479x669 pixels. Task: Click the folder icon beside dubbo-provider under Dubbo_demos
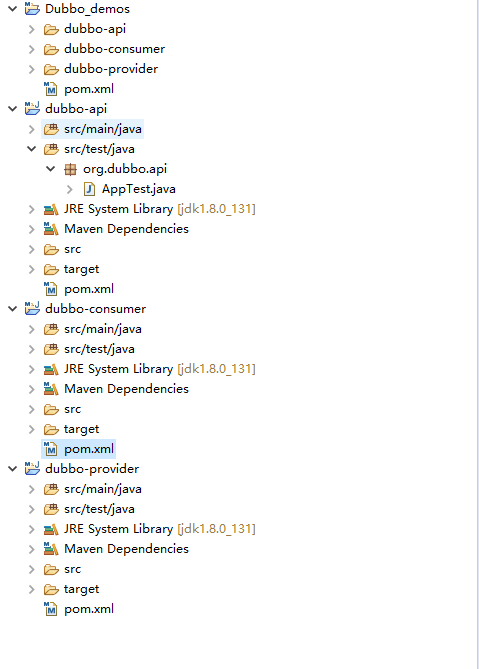pyautogui.click(x=51, y=69)
